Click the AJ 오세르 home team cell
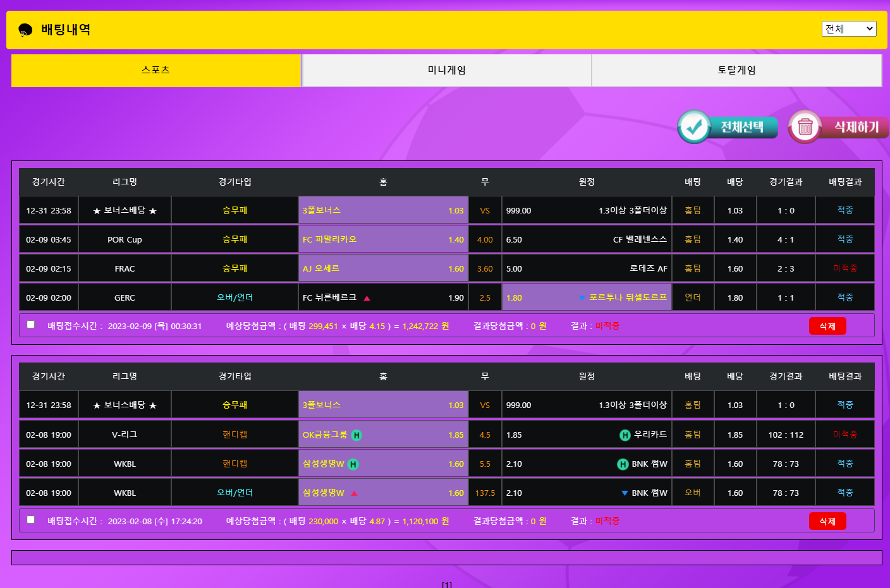890x588 pixels. pos(382,268)
